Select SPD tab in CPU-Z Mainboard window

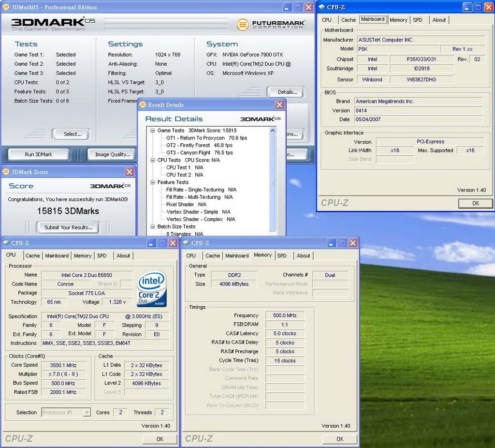coord(418,20)
